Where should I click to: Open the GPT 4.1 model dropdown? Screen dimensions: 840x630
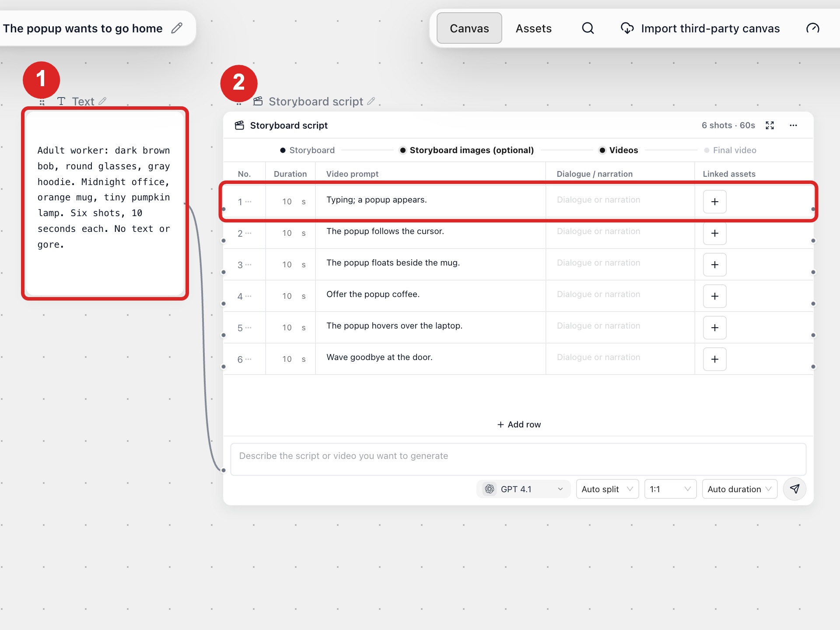click(523, 489)
